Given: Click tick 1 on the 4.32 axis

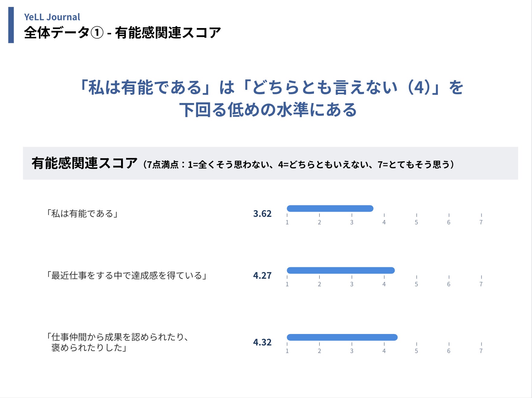Looking at the screenshot, I should (287, 351).
